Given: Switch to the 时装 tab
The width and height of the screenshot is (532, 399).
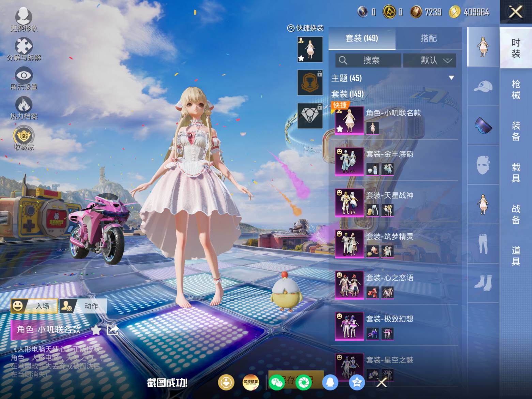Looking at the screenshot, I should point(516,48).
